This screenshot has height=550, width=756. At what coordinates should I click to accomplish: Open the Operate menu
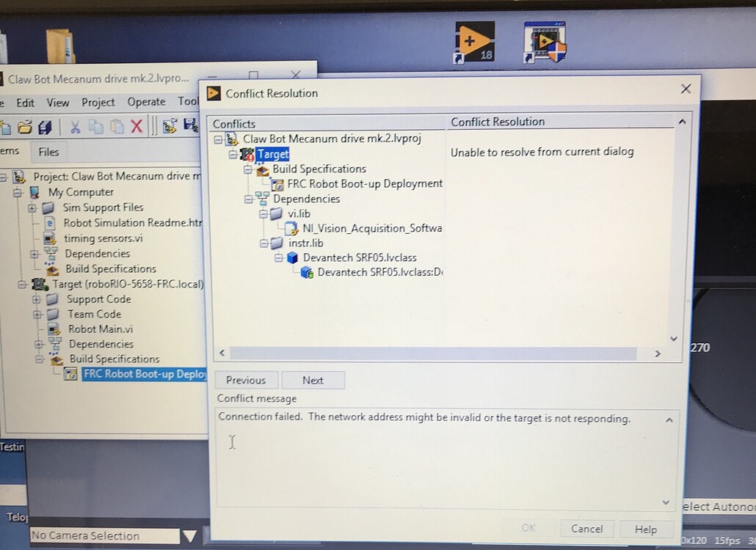coord(146,102)
